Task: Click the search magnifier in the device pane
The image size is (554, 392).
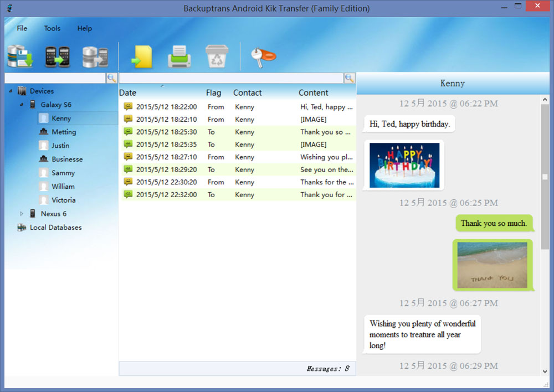Action: [112, 78]
